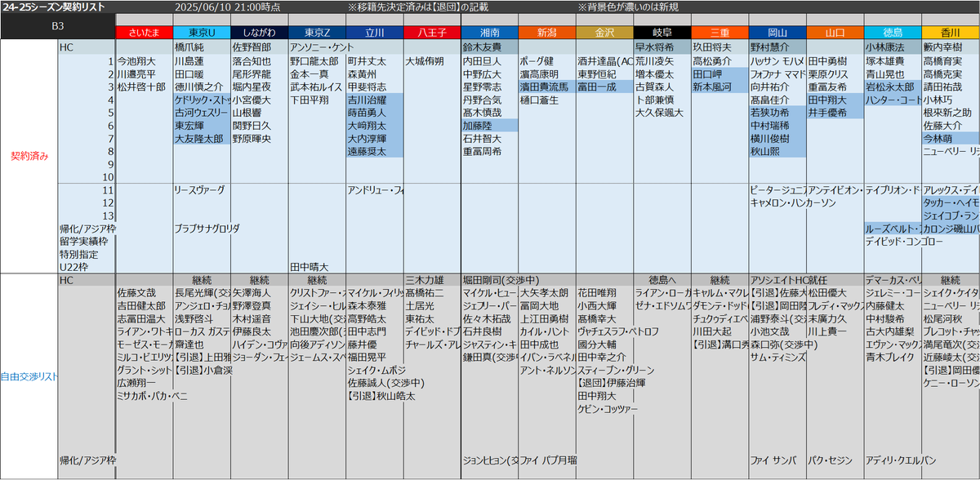Screen dimensions: 980x480
Task: Select the 立川 team header cell
Action: coord(375,33)
